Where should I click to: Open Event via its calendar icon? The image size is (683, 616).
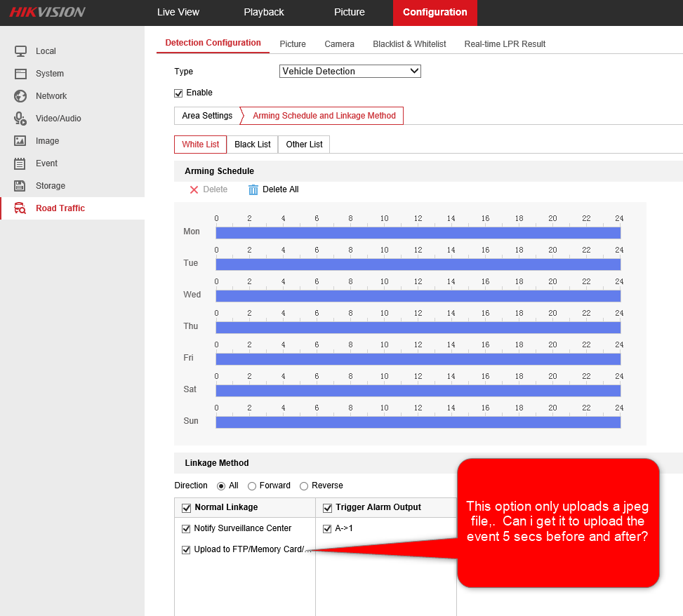point(20,163)
